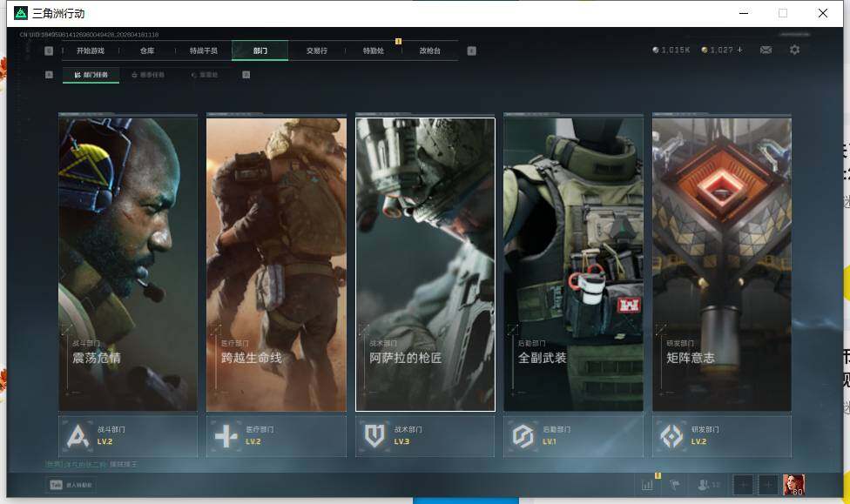Click the 后勤部门 hexagon emblem icon
This screenshot has width=850, height=504.
(523, 436)
